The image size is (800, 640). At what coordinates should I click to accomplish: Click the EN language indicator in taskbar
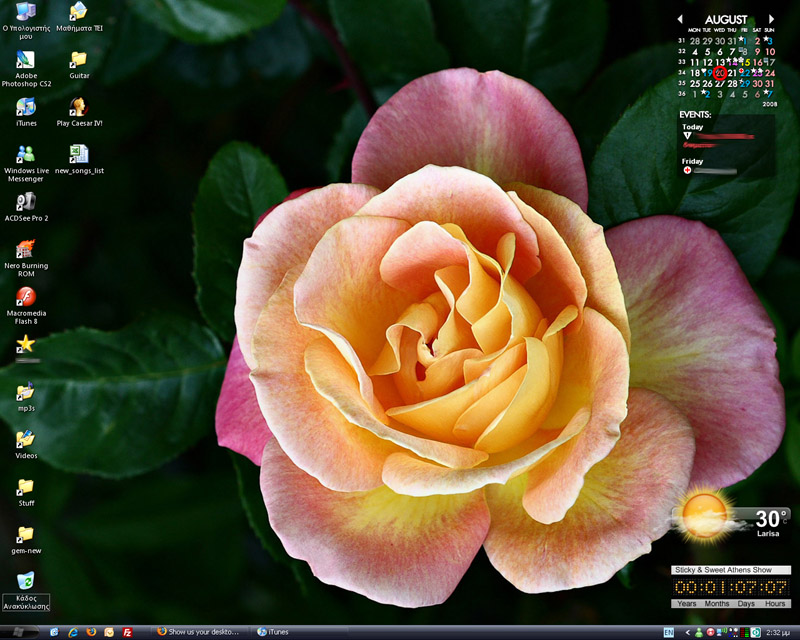pos(668,632)
